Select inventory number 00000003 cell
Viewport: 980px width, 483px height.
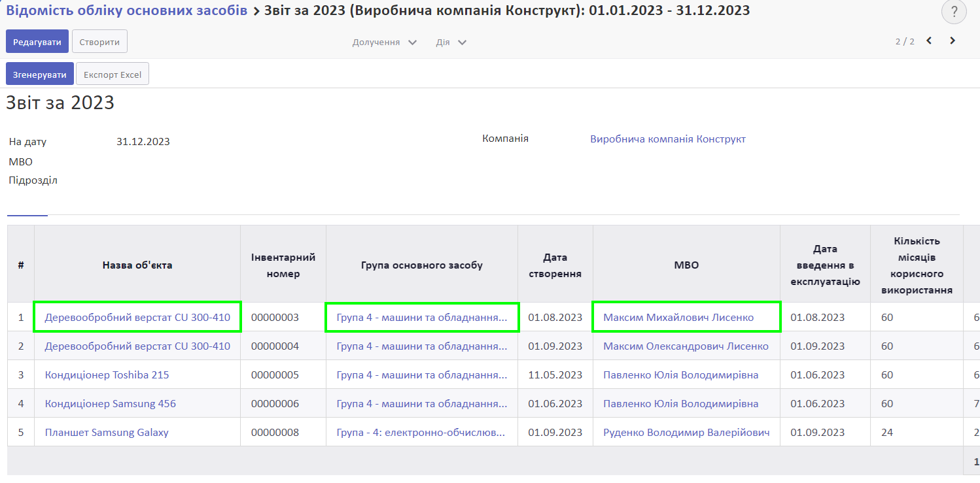pyautogui.click(x=283, y=318)
